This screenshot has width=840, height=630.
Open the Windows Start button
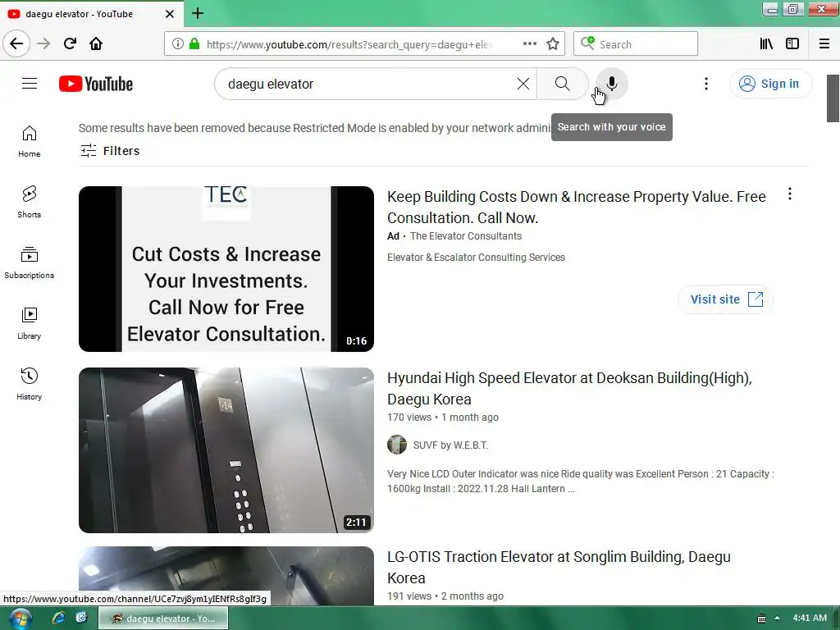coord(20,619)
